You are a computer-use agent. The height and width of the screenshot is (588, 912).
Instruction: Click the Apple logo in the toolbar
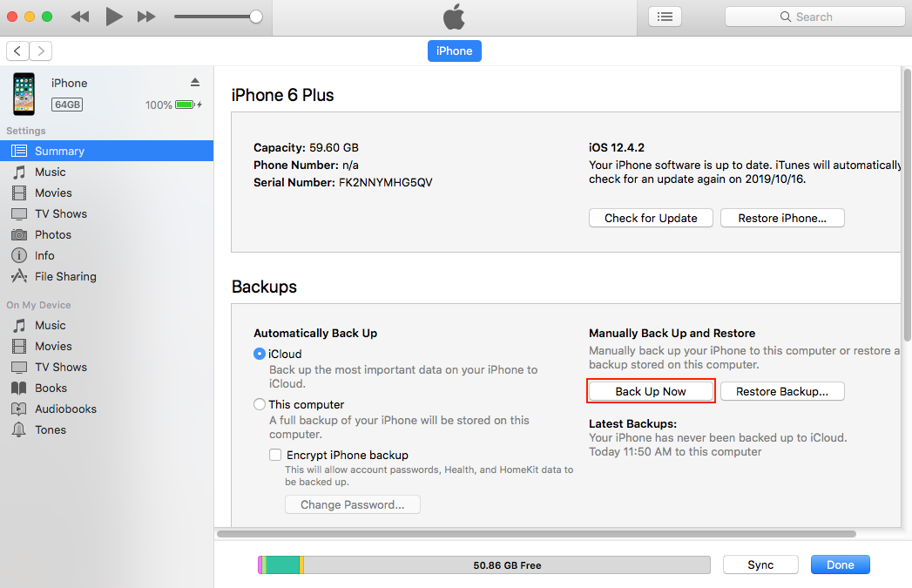point(454,17)
